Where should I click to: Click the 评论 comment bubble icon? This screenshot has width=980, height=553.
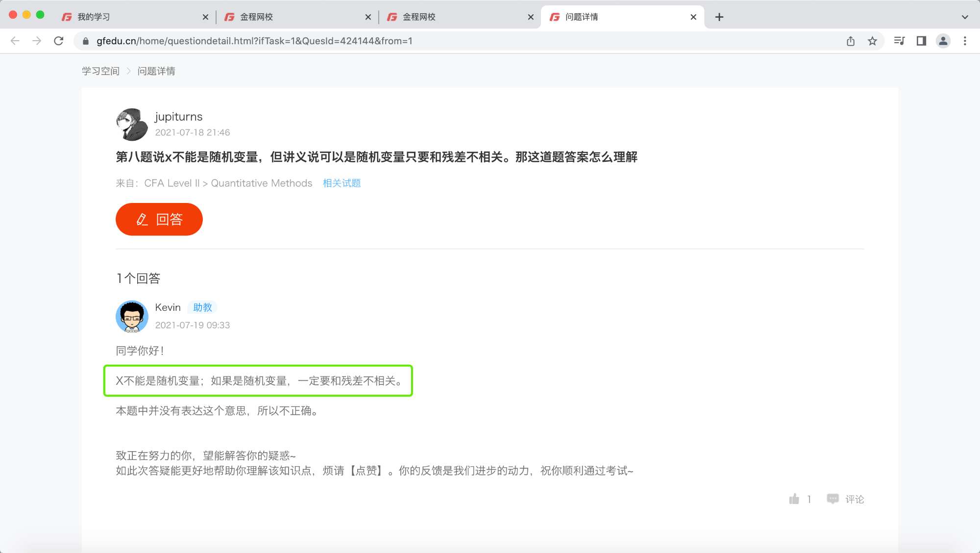pyautogui.click(x=833, y=499)
